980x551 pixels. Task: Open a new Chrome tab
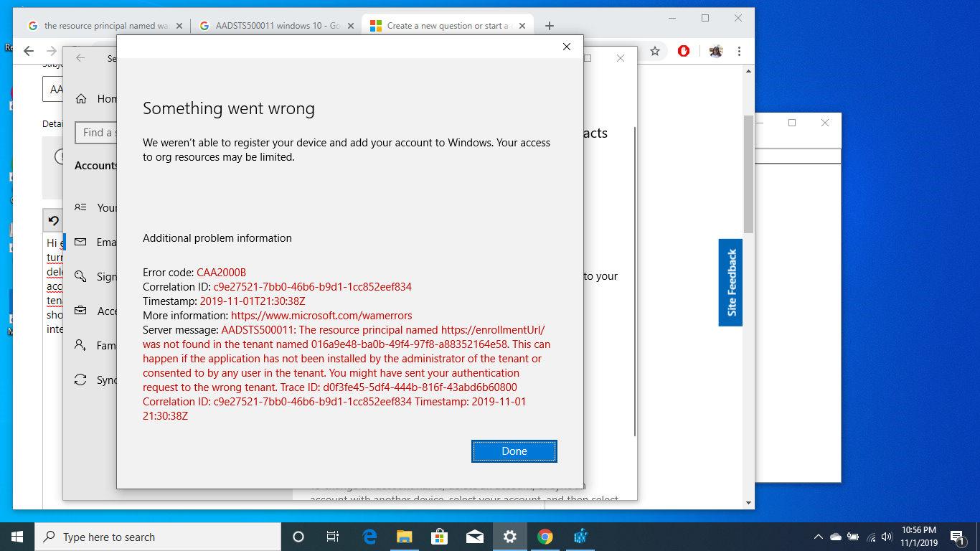pyautogui.click(x=550, y=26)
